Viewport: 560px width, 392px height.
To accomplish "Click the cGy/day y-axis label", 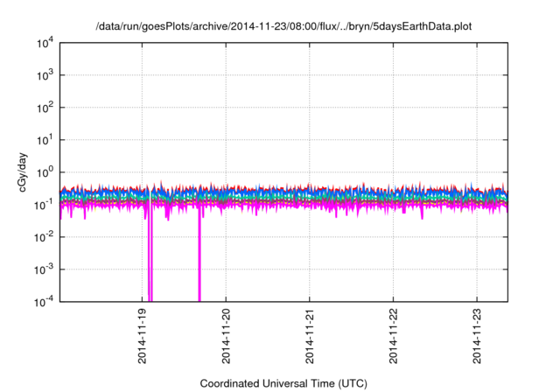I will (23, 172).
